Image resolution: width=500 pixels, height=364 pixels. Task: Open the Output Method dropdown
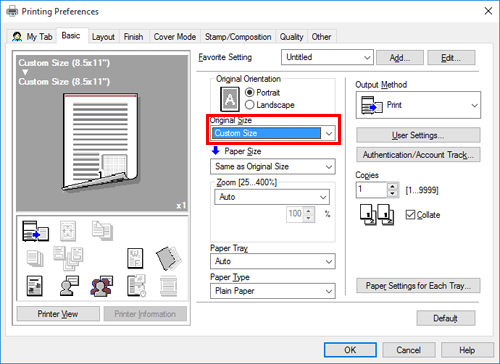(418, 105)
